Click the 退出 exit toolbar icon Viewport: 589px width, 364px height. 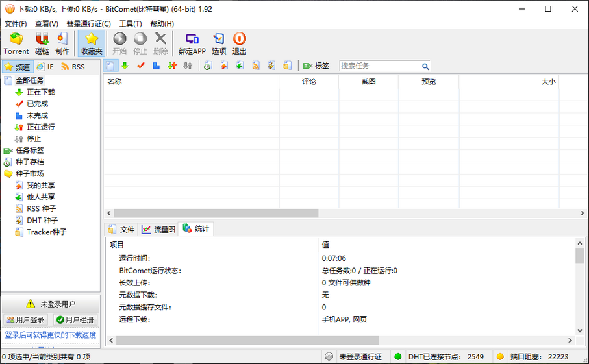pos(240,43)
